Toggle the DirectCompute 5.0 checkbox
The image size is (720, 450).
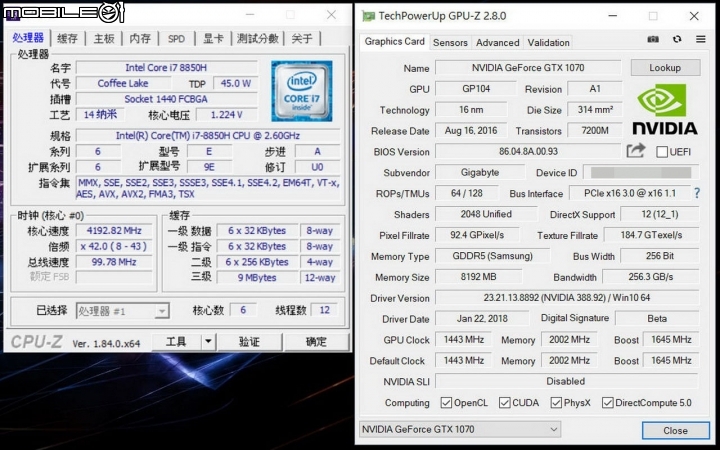pyautogui.click(x=608, y=403)
